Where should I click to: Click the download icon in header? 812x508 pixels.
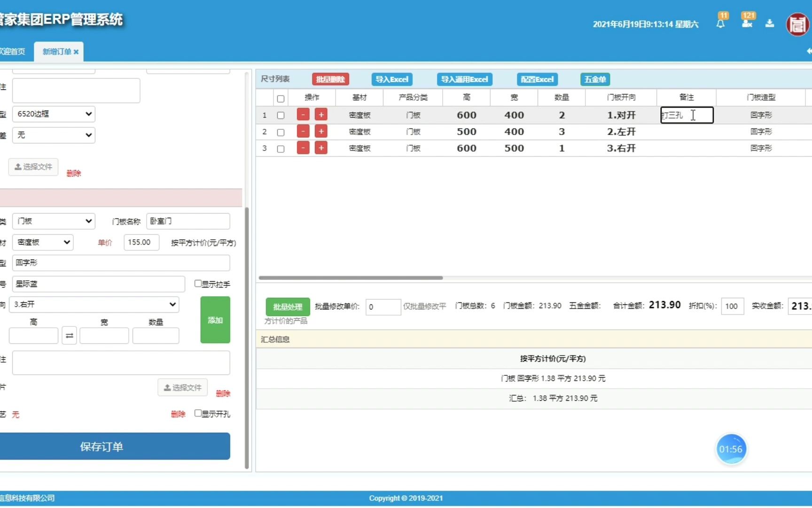coord(770,23)
